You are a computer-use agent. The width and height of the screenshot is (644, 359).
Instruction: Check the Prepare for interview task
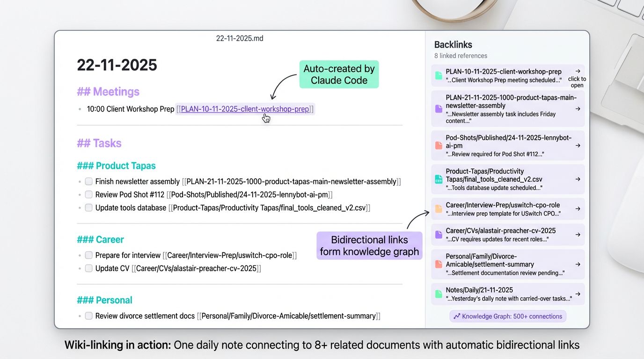(x=88, y=255)
